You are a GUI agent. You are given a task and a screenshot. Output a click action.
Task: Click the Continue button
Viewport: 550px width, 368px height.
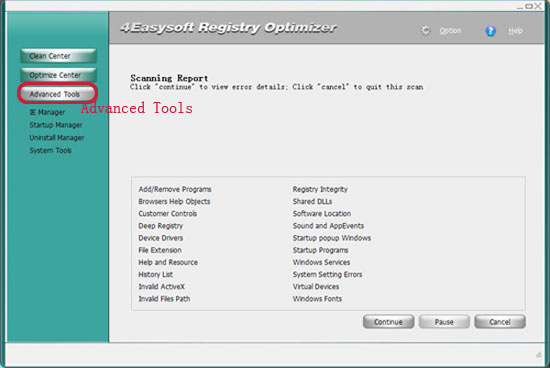[x=388, y=322]
